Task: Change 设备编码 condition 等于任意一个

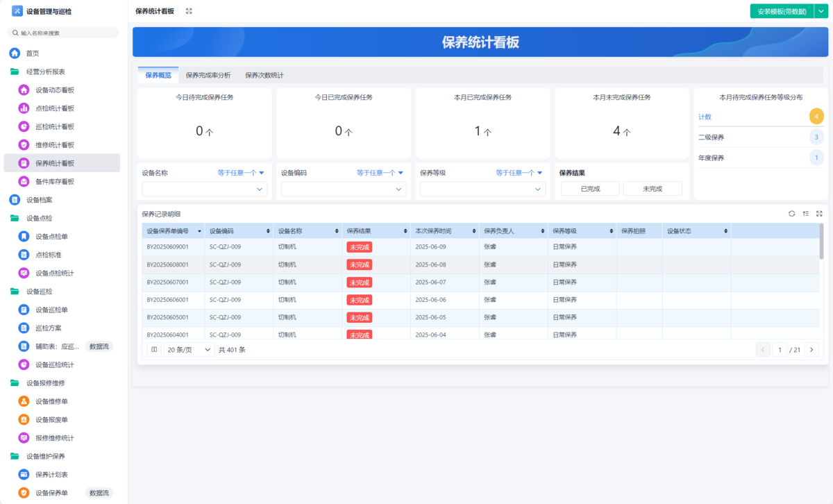Action: [380, 173]
